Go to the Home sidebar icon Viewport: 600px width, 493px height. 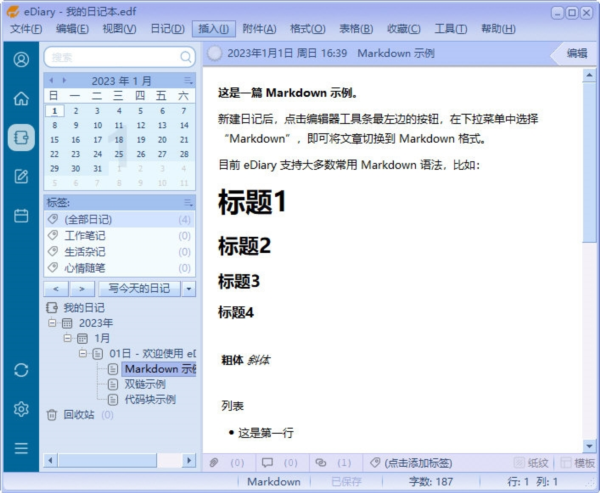[21, 98]
